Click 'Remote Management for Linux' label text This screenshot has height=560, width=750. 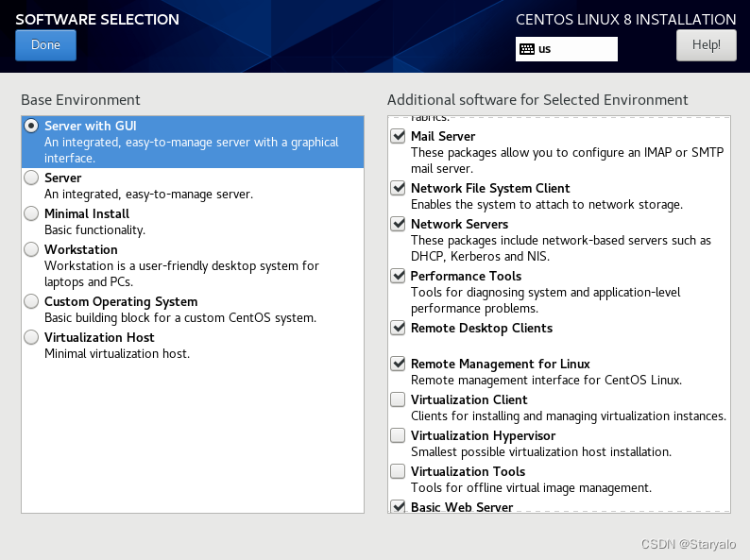[x=501, y=364]
